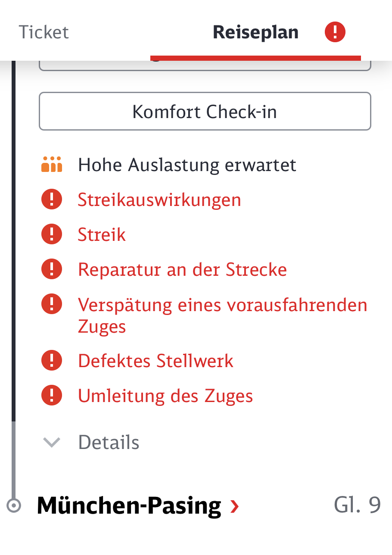The width and height of the screenshot is (392, 555).
Task: Open the München-Pasing station link
Action: [x=129, y=505]
